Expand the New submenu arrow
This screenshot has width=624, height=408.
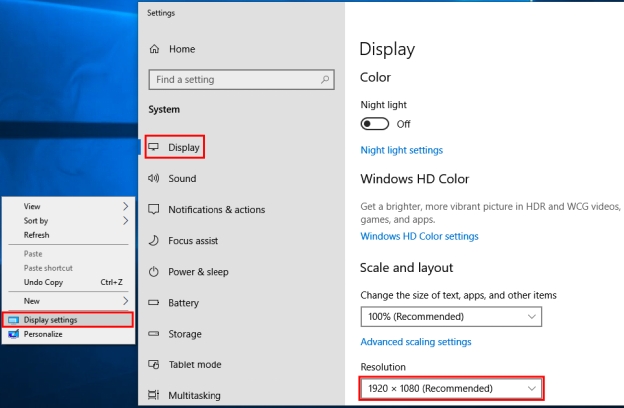click(125, 301)
